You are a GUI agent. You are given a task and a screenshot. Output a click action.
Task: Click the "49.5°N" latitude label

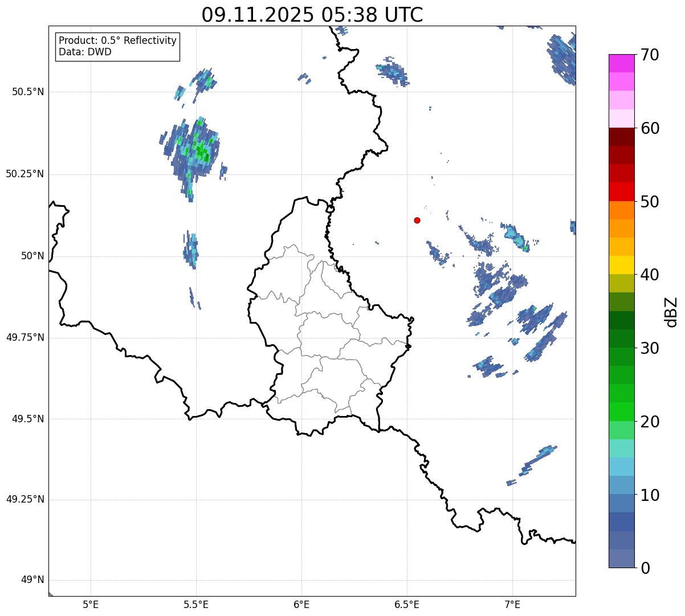28,419
